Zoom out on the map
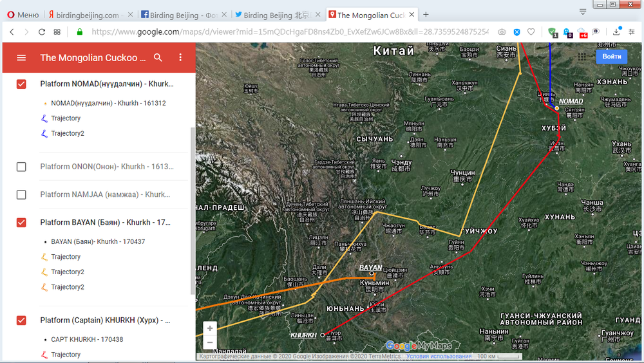This screenshot has width=644, height=363. point(210,342)
